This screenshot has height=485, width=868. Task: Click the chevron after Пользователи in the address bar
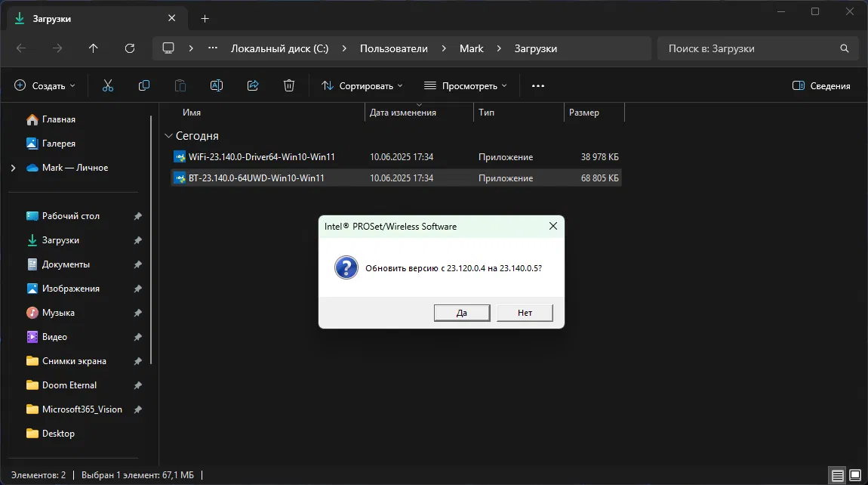coord(444,49)
